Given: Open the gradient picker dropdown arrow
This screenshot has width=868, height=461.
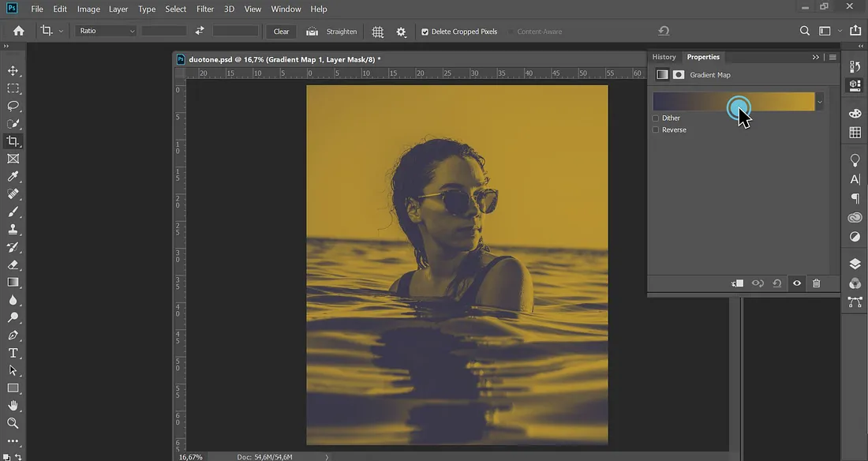Looking at the screenshot, I should (820, 102).
